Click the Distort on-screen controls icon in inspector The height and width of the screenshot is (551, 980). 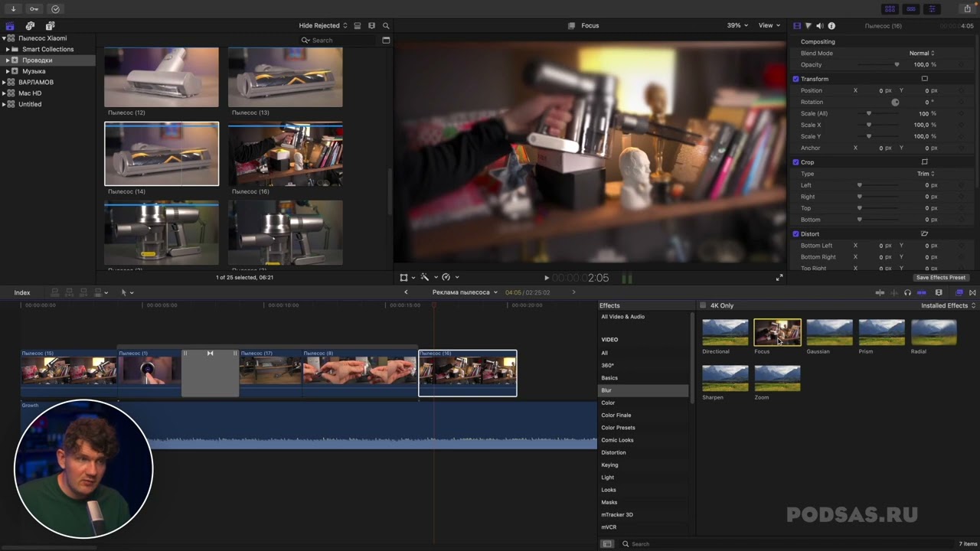924,234
